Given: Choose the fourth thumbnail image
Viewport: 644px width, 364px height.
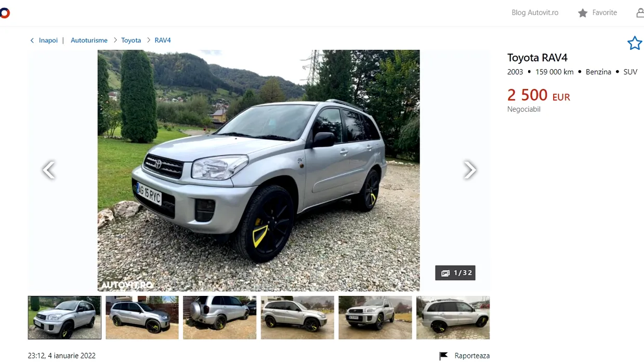Looking at the screenshot, I should (x=297, y=318).
